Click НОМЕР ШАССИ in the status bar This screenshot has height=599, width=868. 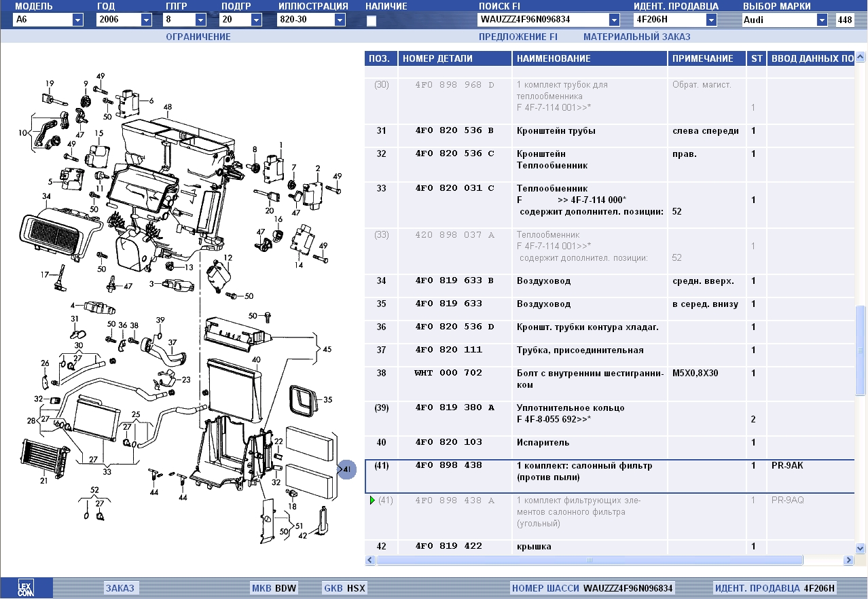[592, 588]
